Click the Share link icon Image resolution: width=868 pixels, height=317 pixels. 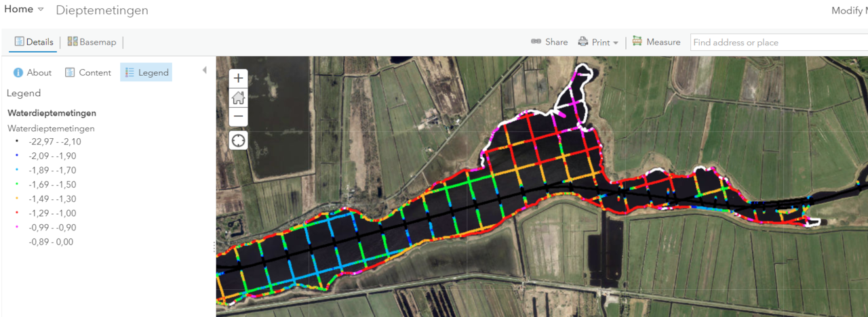point(536,42)
